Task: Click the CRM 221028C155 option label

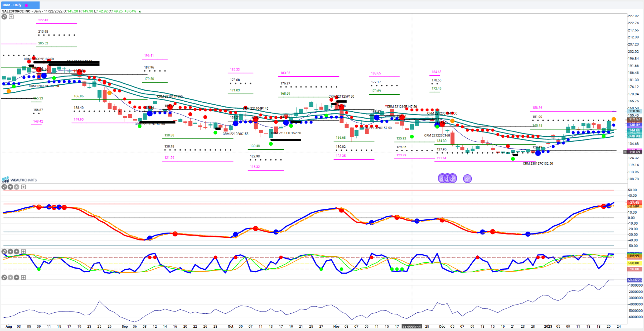Action: point(236,134)
